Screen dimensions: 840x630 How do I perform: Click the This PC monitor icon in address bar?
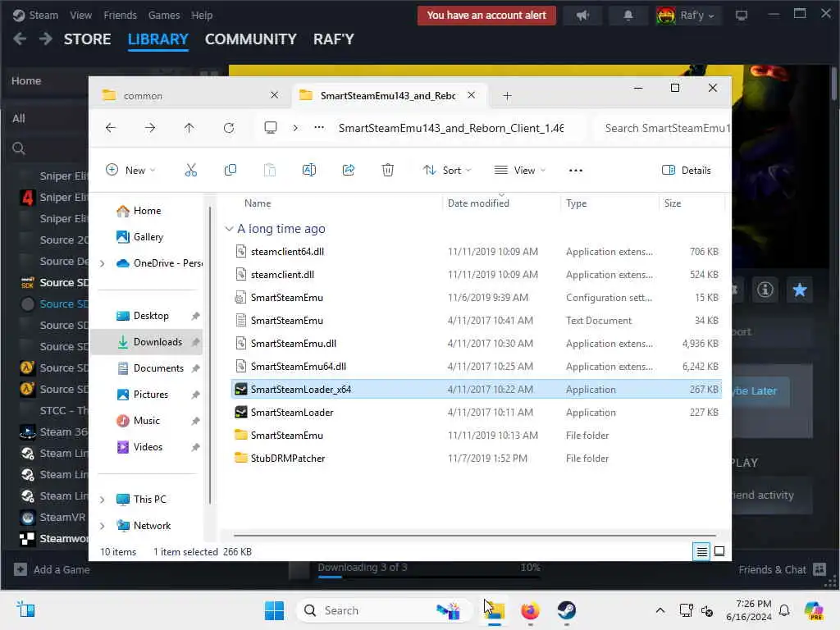pyautogui.click(x=271, y=127)
